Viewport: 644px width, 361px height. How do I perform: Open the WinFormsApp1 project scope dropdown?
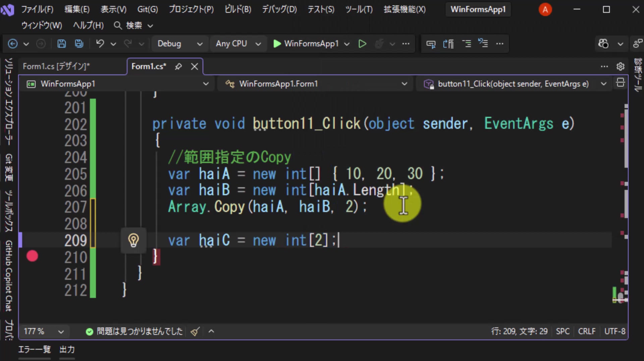(x=117, y=84)
